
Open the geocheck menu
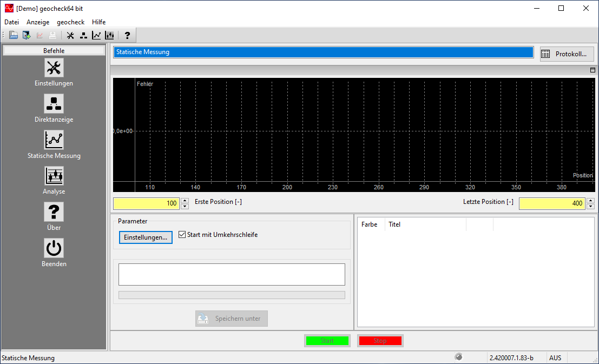point(70,22)
